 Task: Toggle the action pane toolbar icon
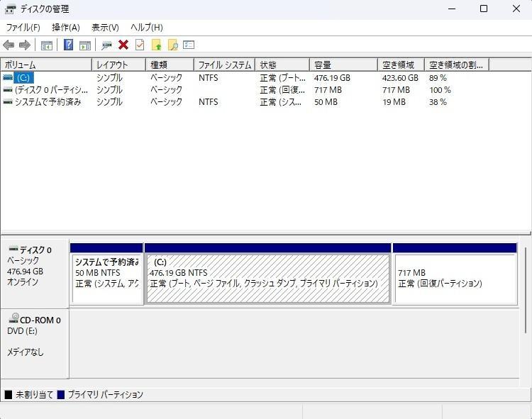coord(85,45)
